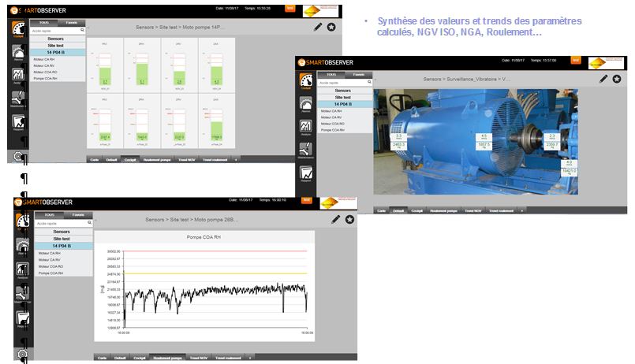Open Maintenance sidebar icon in gauges window
This screenshot has height=364, width=635.
point(18,98)
